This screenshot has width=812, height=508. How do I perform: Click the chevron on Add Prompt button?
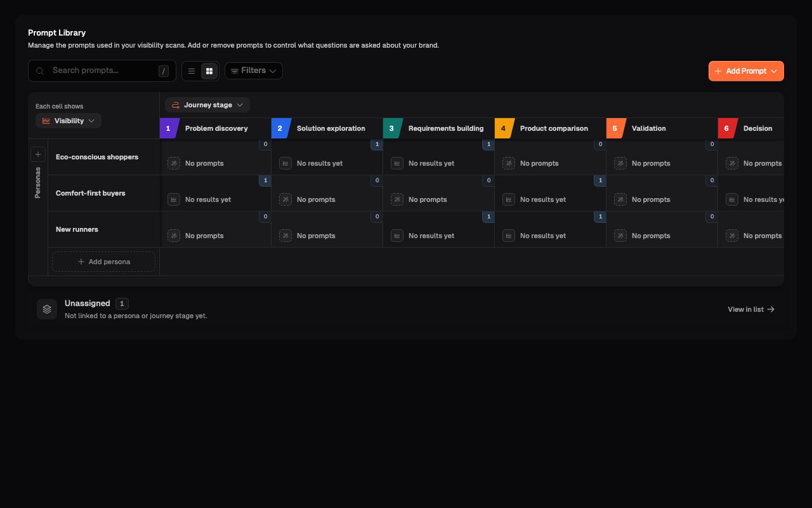click(774, 71)
